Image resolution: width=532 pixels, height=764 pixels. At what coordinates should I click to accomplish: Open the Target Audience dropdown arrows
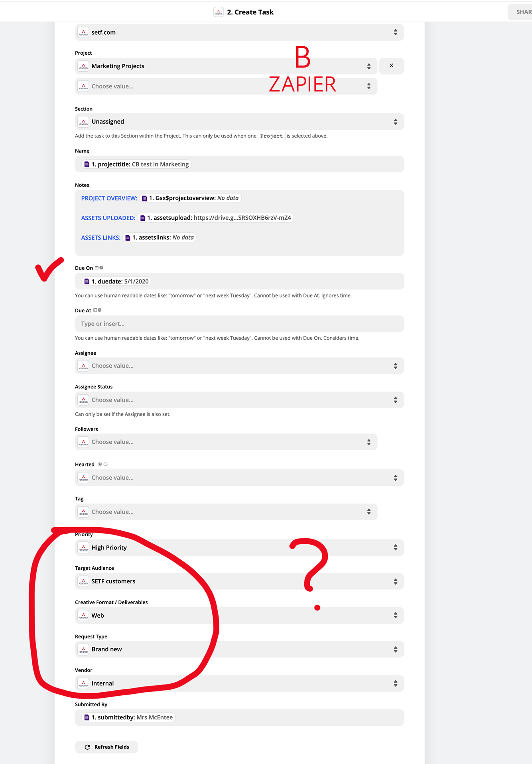coord(395,581)
